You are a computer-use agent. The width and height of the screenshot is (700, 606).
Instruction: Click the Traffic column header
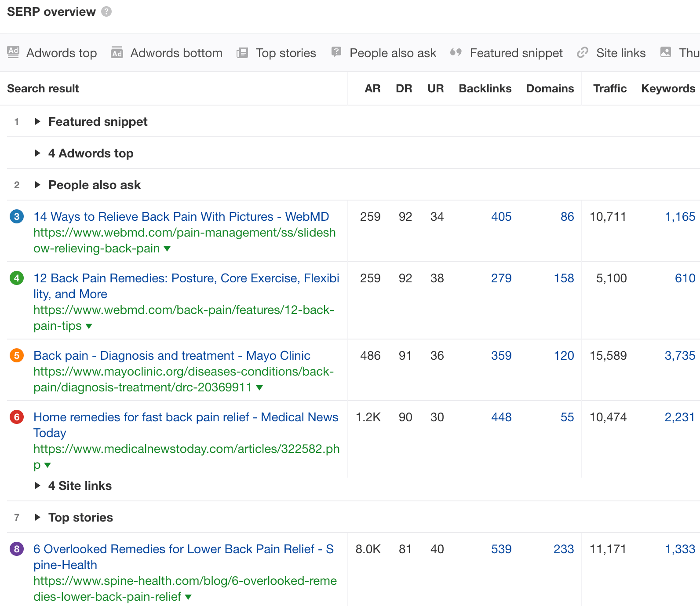point(610,88)
